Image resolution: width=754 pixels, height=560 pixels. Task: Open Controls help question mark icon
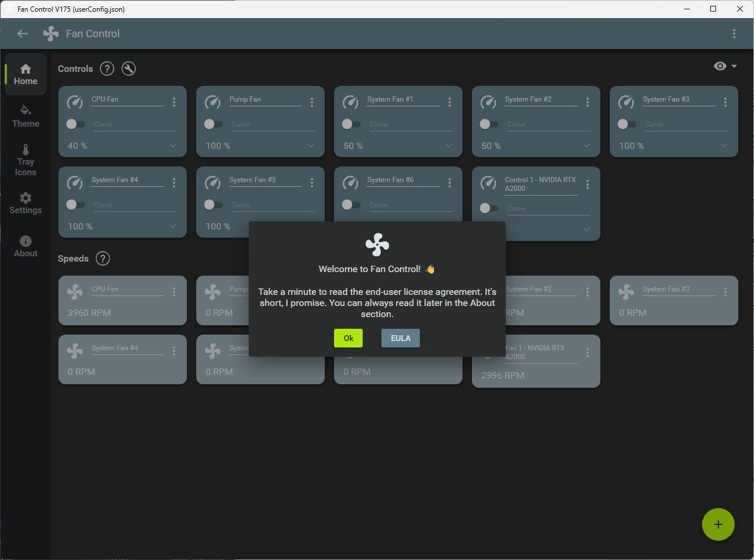click(x=107, y=69)
